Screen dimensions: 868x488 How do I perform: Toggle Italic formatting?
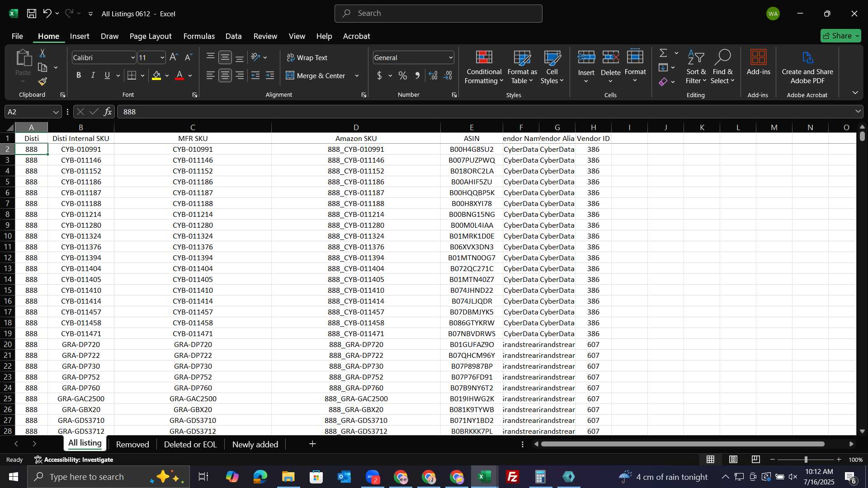(x=93, y=75)
